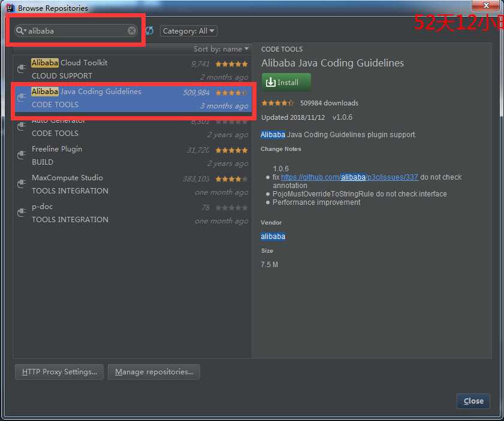Click the star rating of MaxCompute Studio
Viewport: 504px width, 421px height.
pyautogui.click(x=231, y=179)
